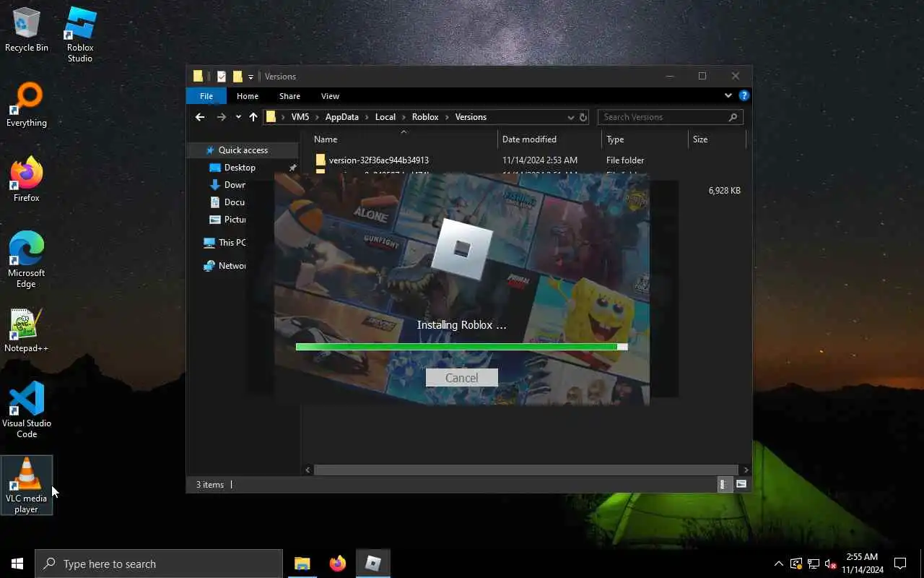
Task: Open Firefox from the taskbar
Action: pyautogui.click(x=337, y=564)
